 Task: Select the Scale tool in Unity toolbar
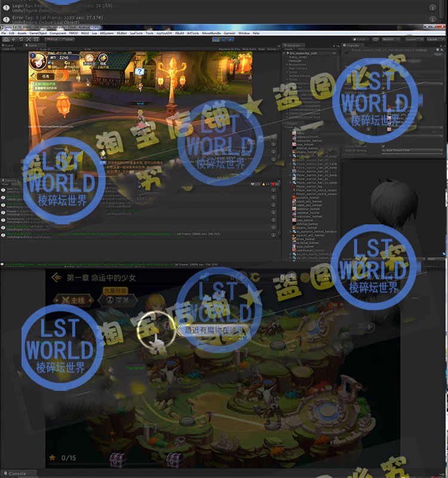click(29, 39)
